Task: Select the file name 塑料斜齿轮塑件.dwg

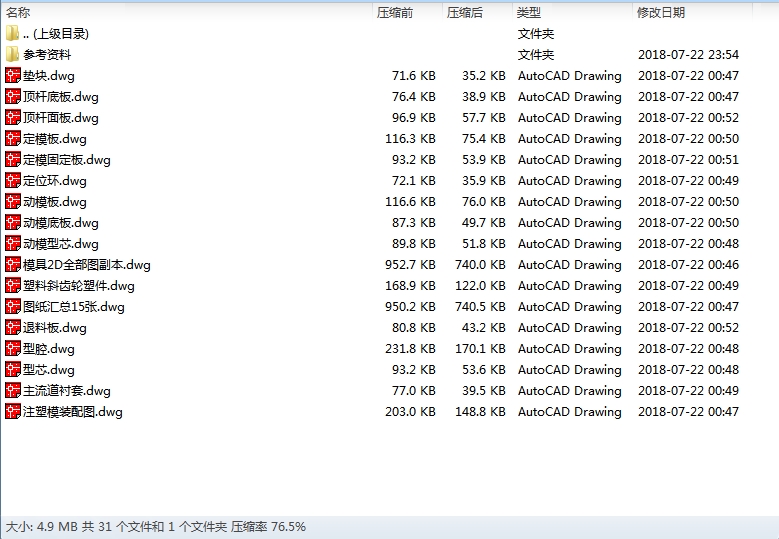Action: (x=78, y=286)
